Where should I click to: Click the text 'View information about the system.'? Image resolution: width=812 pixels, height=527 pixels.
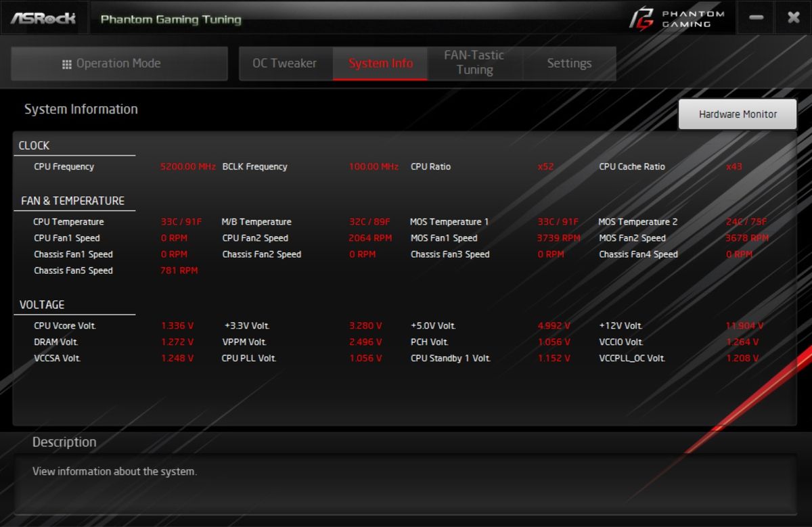115,472
